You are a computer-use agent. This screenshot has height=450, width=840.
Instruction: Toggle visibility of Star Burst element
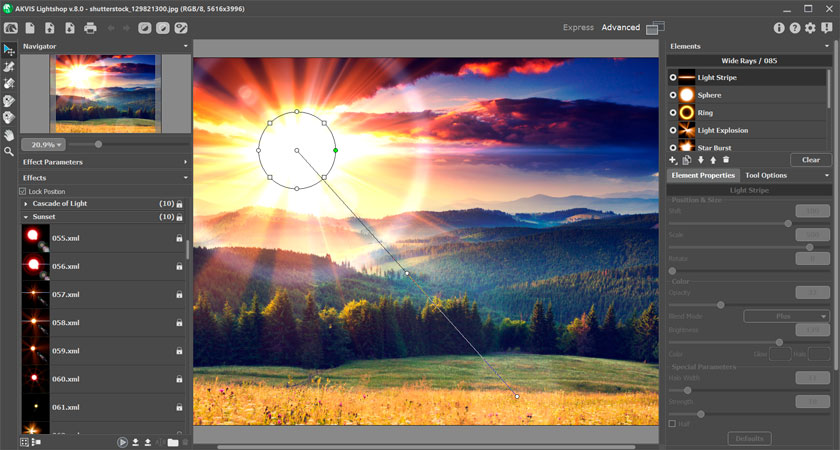point(673,147)
